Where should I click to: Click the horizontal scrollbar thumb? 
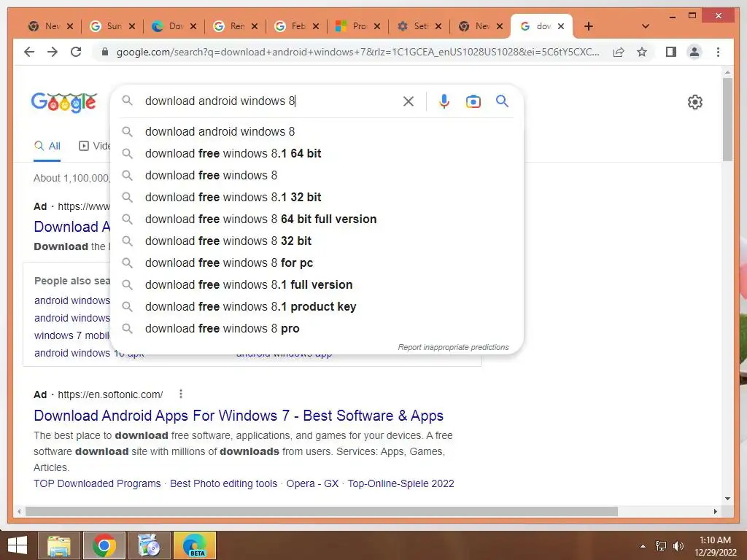pos(322,511)
